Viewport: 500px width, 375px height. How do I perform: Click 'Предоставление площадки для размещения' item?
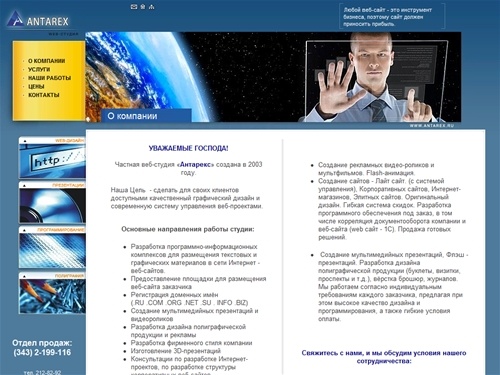pos(198,283)
